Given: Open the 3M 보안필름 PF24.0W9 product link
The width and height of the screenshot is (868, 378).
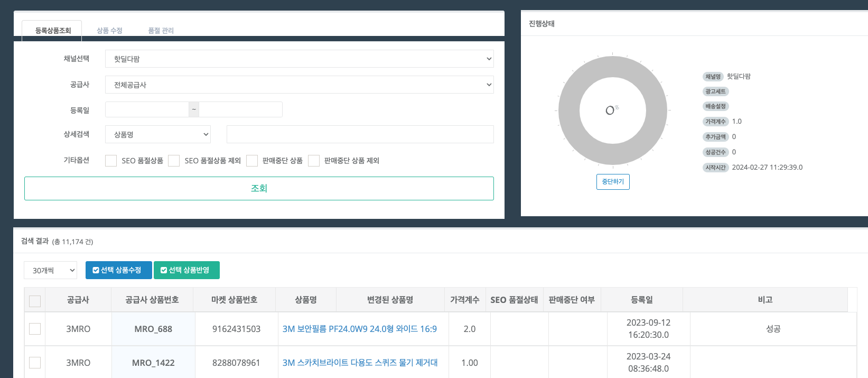Looking at the screenshot, I should 359,329.
